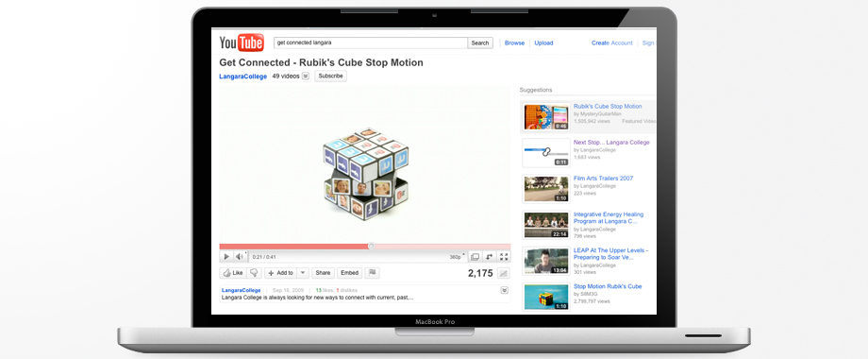Click the YouTube logo
This screenshot has width=868, height=359.
tap(242, 43)
